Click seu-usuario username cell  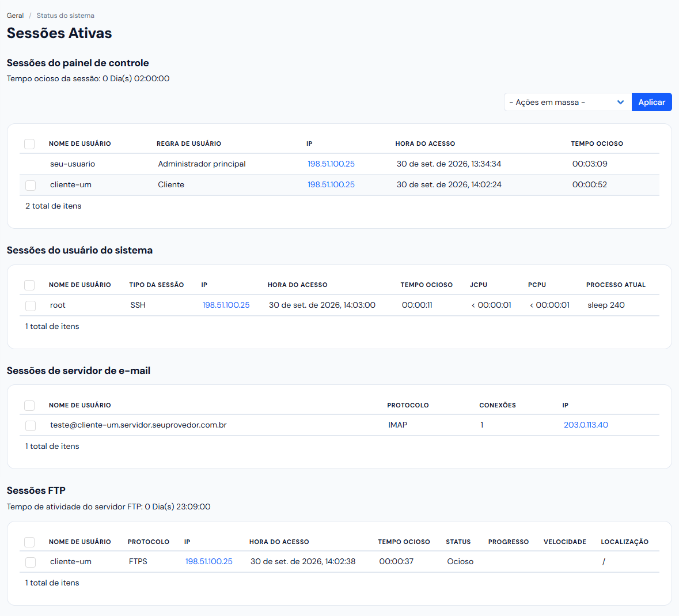coord(73,164)
